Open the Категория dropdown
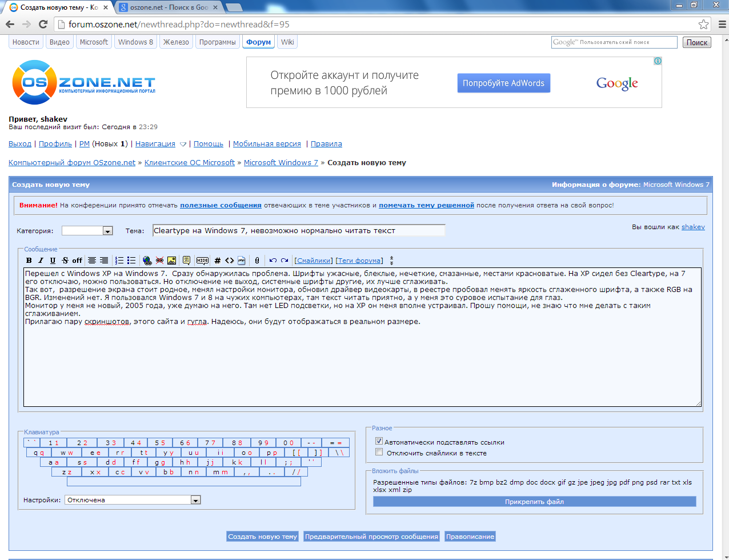729x560 pixels. click(x=87, y=231)
